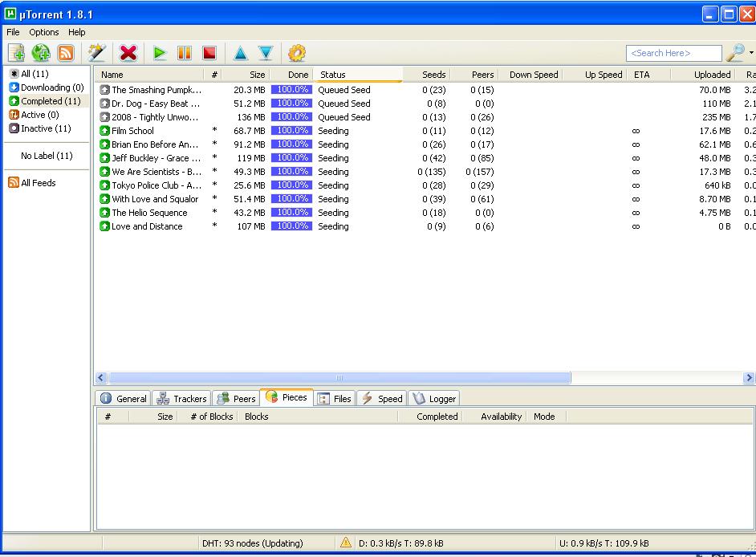Move torrent down the queue arrow
The image size is (756, 557).
[x=266, y=52]
